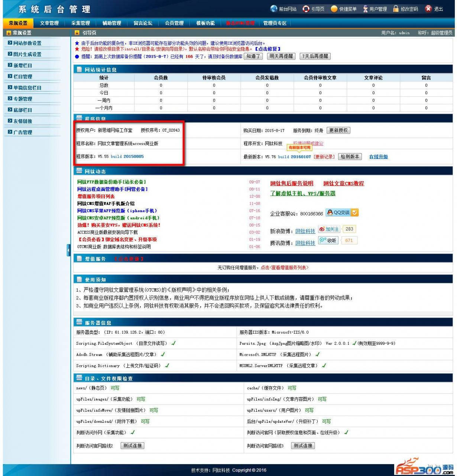Click the 常规设置 sidebar header arrow icon
Viewport: 457px width, 476px height.
(9, 33)
